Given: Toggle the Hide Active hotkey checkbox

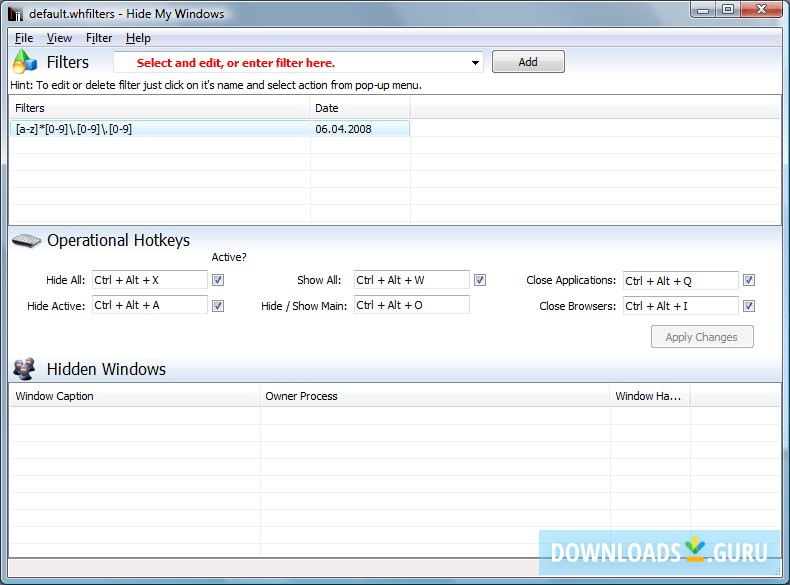Looking at the screenshot, I should (x=218, y=306).
